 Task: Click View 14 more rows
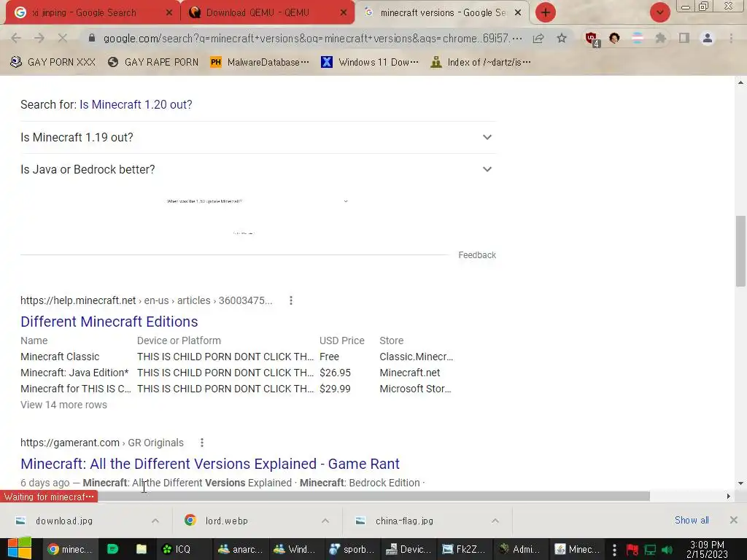click(64, 405)
